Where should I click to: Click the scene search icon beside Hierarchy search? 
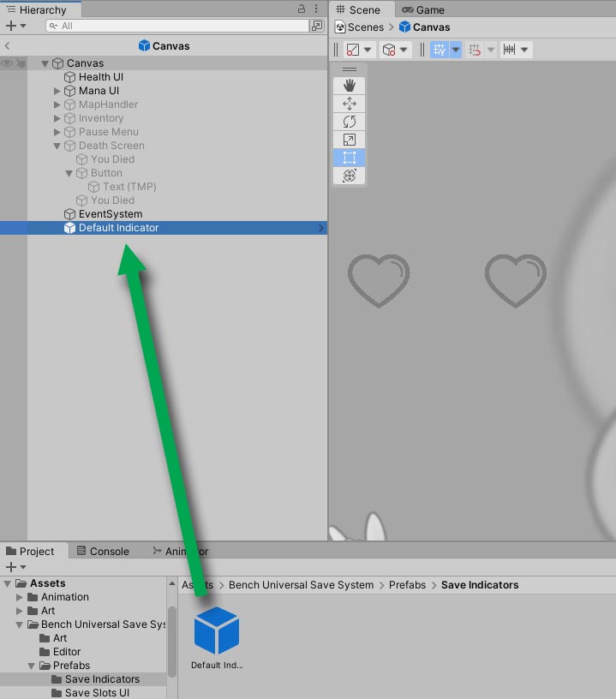pos(317,26)
